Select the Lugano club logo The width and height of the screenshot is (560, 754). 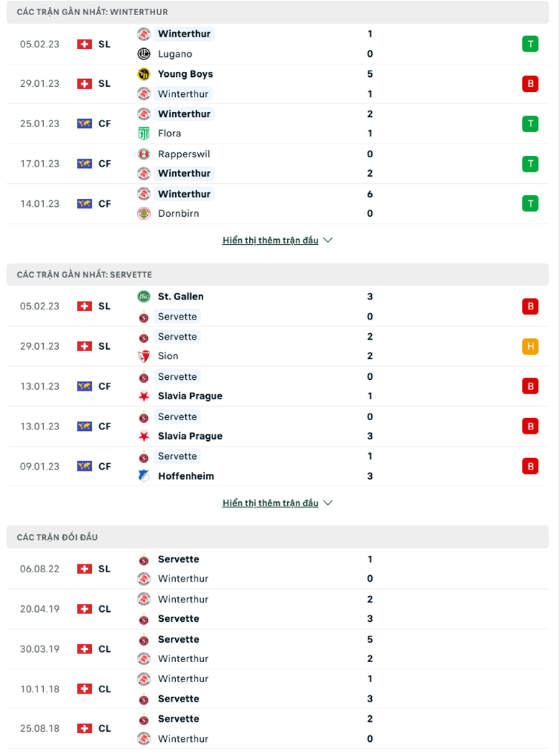pyautogui.click(x=143, y=53)
